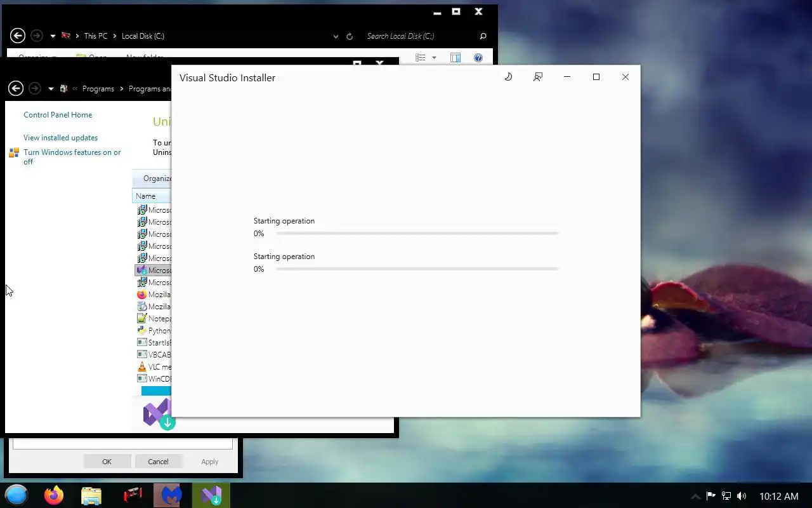
Task: Open Control Panel Home link
Action: pos(58,115)
